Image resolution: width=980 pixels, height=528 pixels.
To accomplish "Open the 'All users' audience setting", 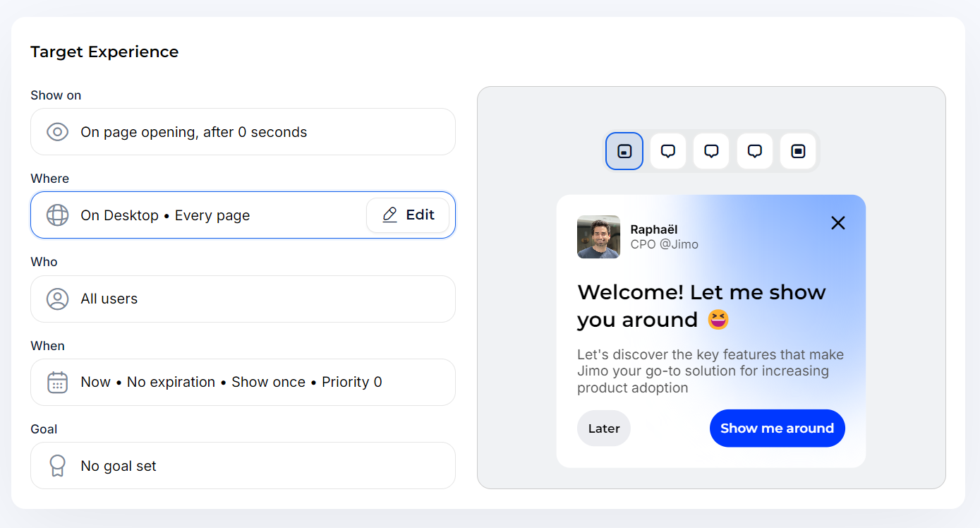I will [x=243, y=299].
